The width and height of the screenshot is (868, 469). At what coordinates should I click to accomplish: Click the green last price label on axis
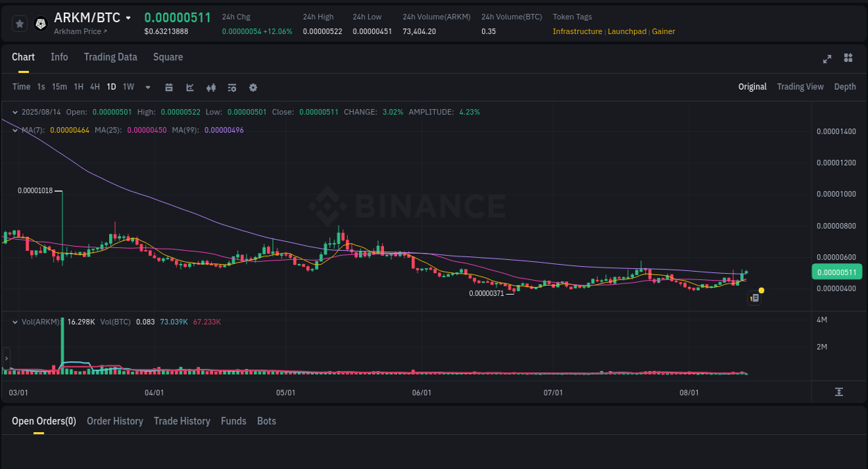[x=837, y=272]
